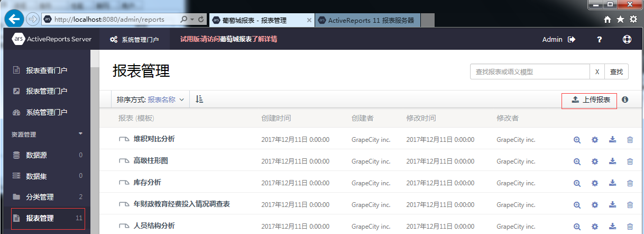
Task: Download the 年财政教育经费投入情况调查表 report
Action: click(612, 204)
